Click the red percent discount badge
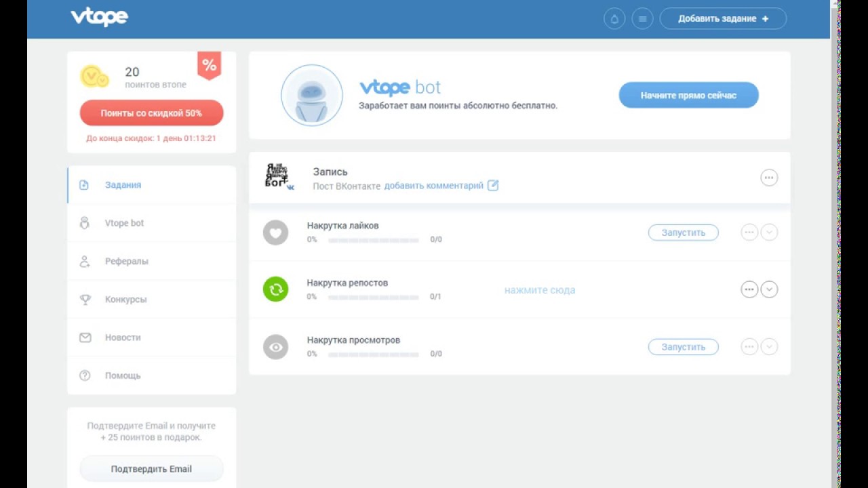Viewport: 868px width, 488px height. [209, 66]
